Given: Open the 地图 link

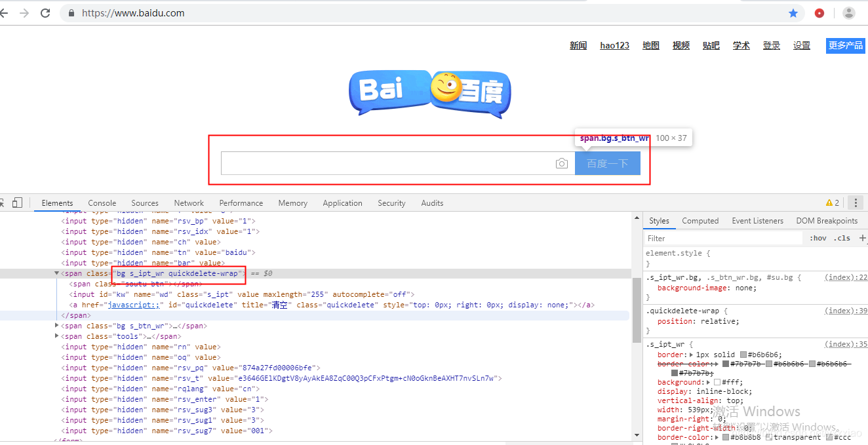Looking at the screenshot, I should tap(651, 45).
